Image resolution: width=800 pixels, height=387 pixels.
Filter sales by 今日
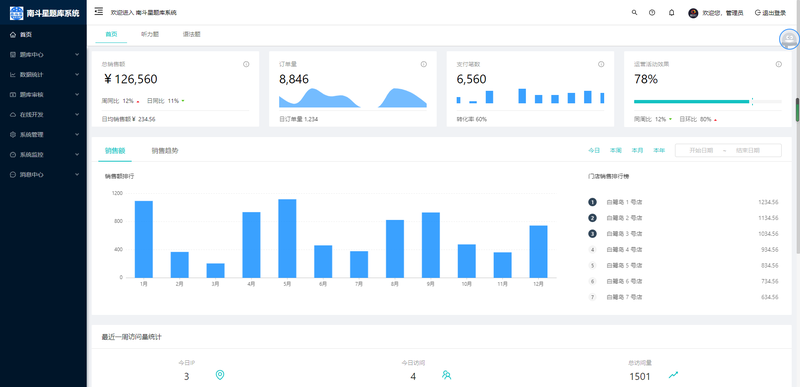[594, 150]
